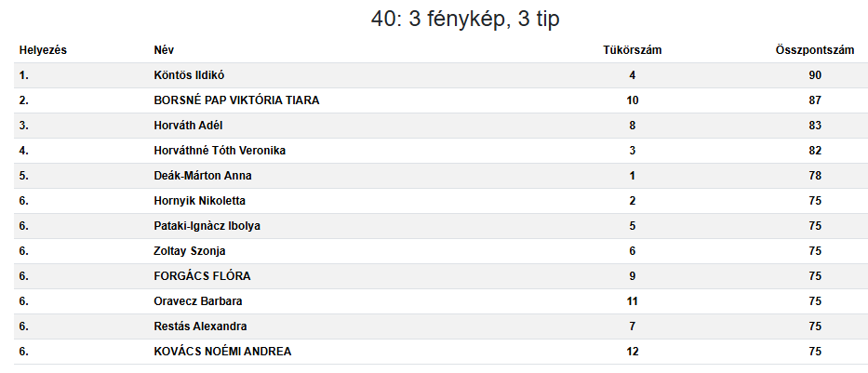
Task: Click the Összpontszám column header
Action: click(814, 50)
